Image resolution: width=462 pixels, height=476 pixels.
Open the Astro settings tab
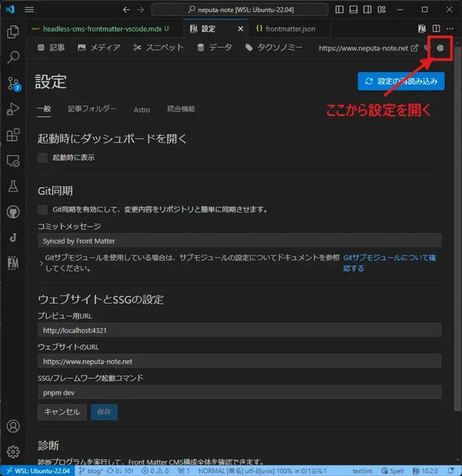click(x=141, y=110)
